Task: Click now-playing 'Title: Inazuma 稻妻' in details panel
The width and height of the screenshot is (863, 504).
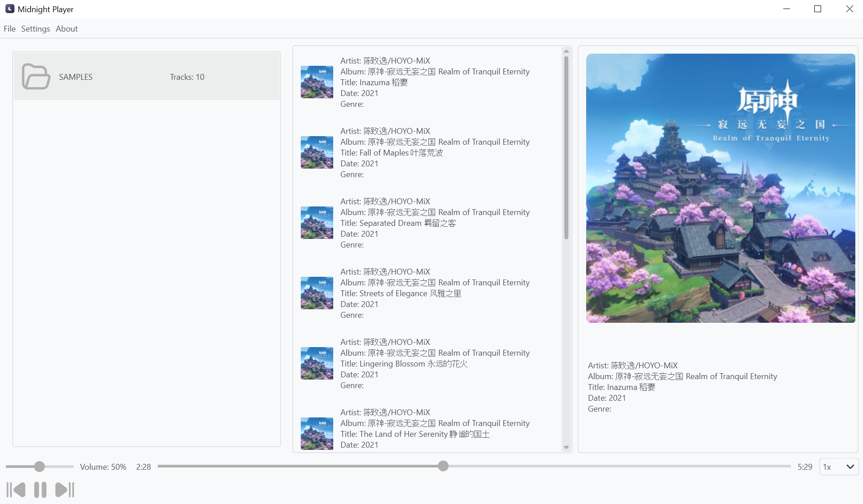Action: tap(622, 387)
